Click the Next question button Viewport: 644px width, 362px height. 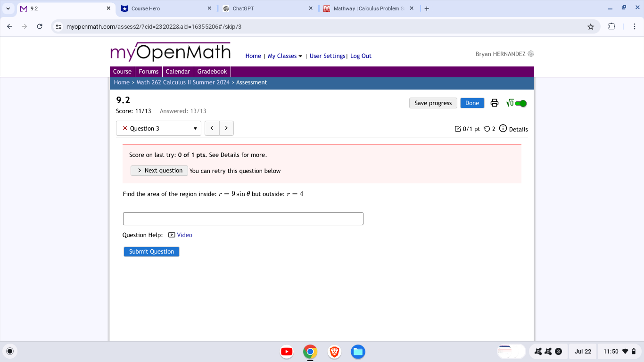pyautogui.click(x=159, y=171)
